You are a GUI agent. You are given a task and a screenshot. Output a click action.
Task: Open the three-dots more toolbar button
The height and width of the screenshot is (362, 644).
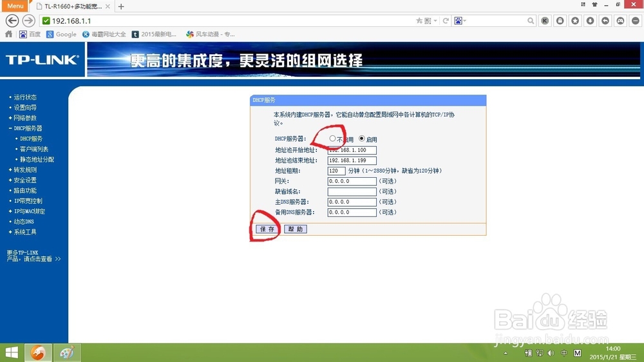636,21
